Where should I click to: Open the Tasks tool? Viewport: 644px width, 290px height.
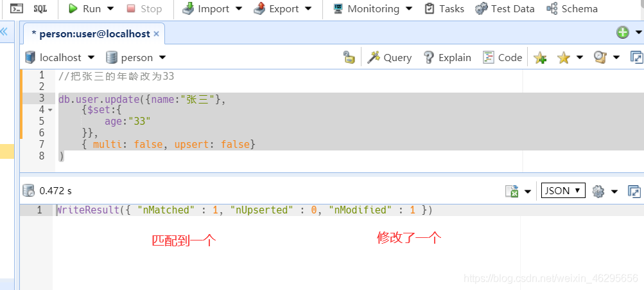(x=444, y=8)
